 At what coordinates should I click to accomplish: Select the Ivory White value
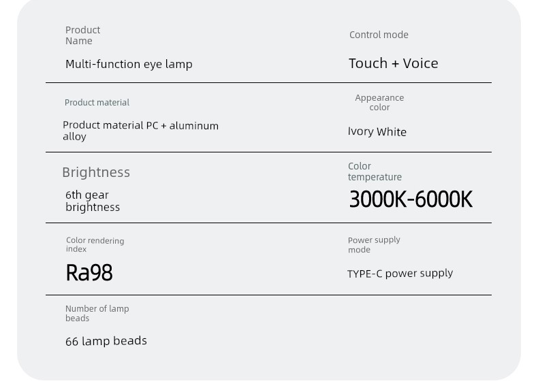[377, 132]
